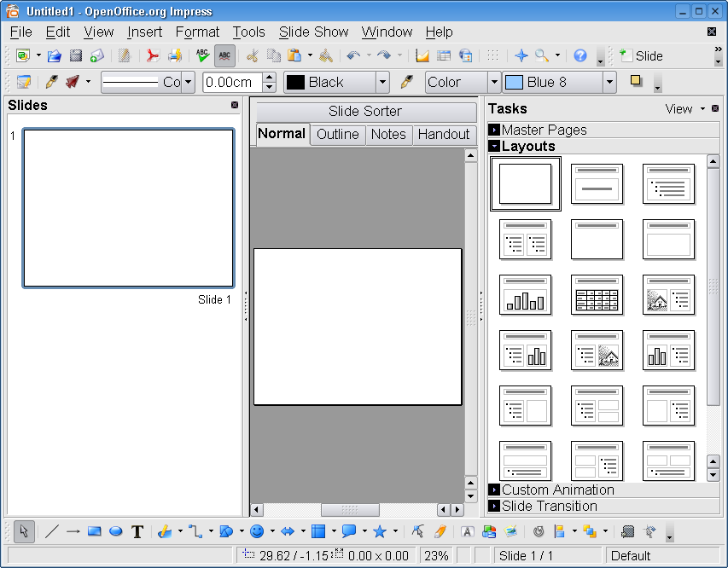The image size is (728, 568).
Task: Open the Slide Show menu
Action: point(313,32)
